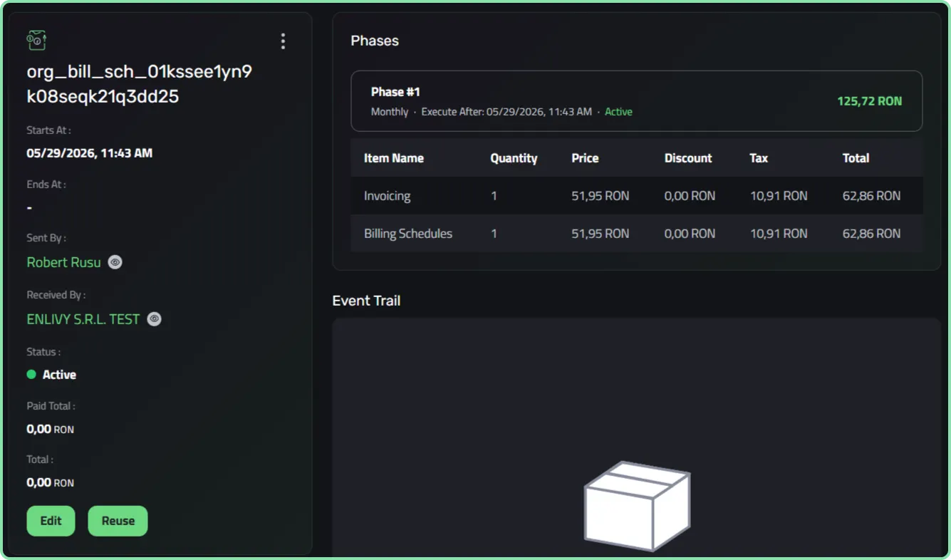Click the Invoicing row total 62,86 RON
Image resolution: width=951 pixels, height=560 pixels.
871,196
